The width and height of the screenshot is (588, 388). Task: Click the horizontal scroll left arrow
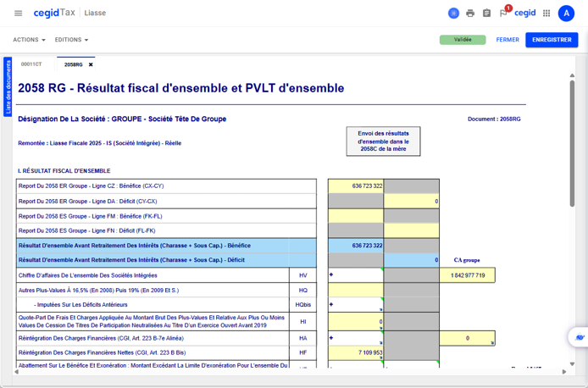16,372
